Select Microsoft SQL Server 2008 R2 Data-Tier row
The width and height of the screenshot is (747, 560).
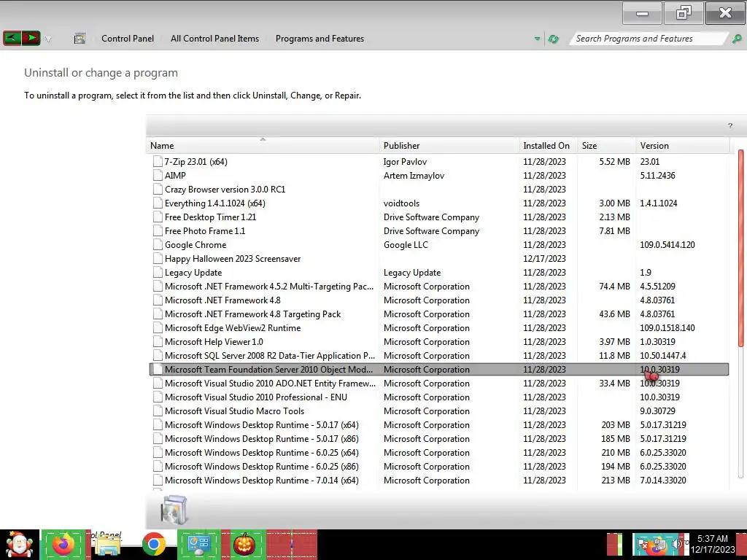tap(438, 356)
